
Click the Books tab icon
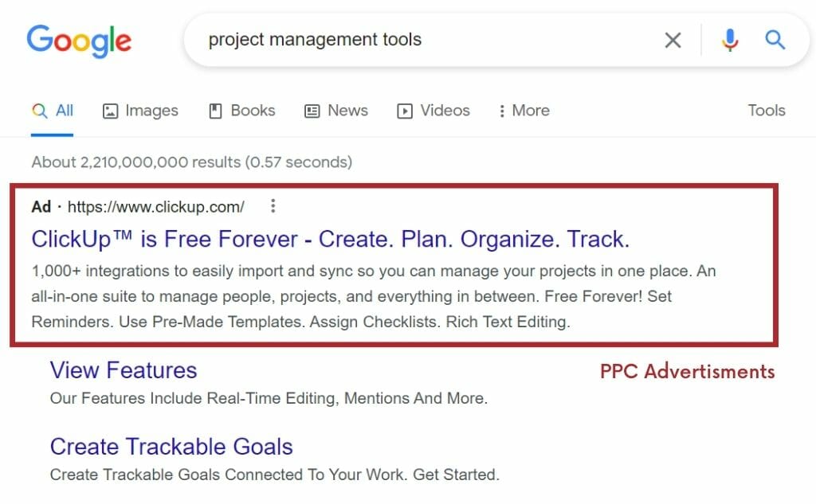[x=215, y=111]
